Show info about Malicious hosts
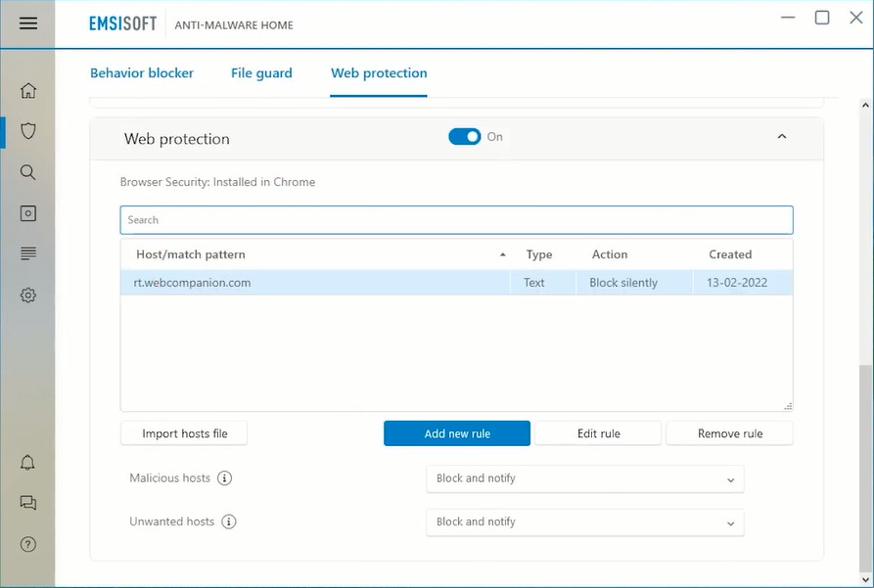 (x=225, y=478)
